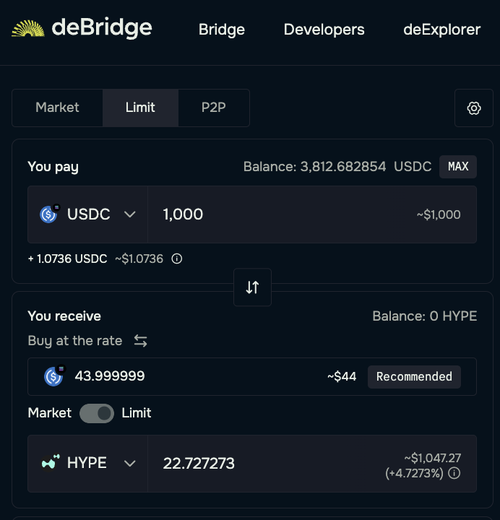The width and height of the screenshot is (500, 520).
Task: Click the info icon next to the $1.0736 fee
Action: [x=177, y=259]
